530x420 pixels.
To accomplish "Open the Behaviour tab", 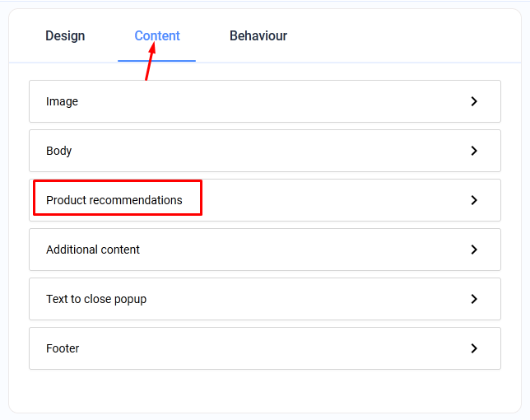I will coord(258,36).
